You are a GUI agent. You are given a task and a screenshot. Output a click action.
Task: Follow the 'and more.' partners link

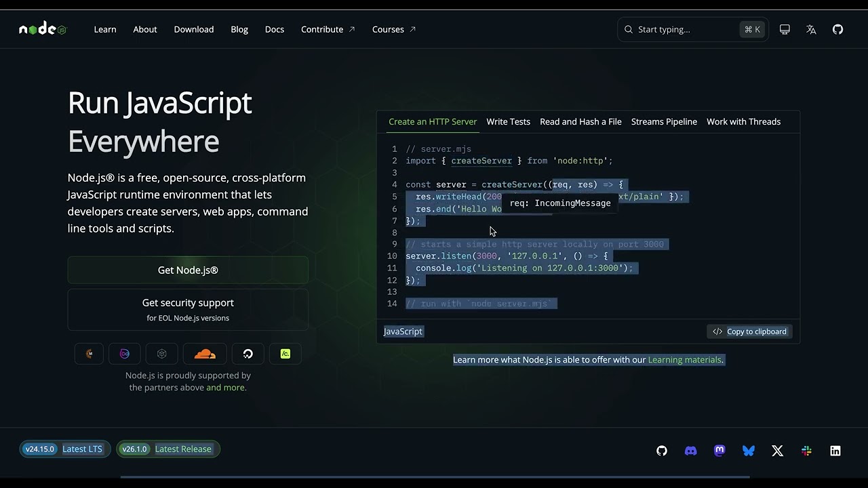pos(226,388)
